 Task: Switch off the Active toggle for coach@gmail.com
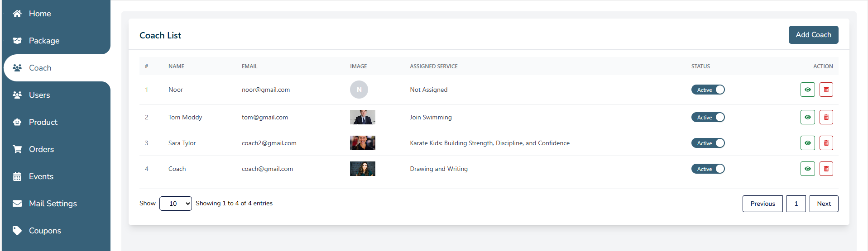coord(708,169)
